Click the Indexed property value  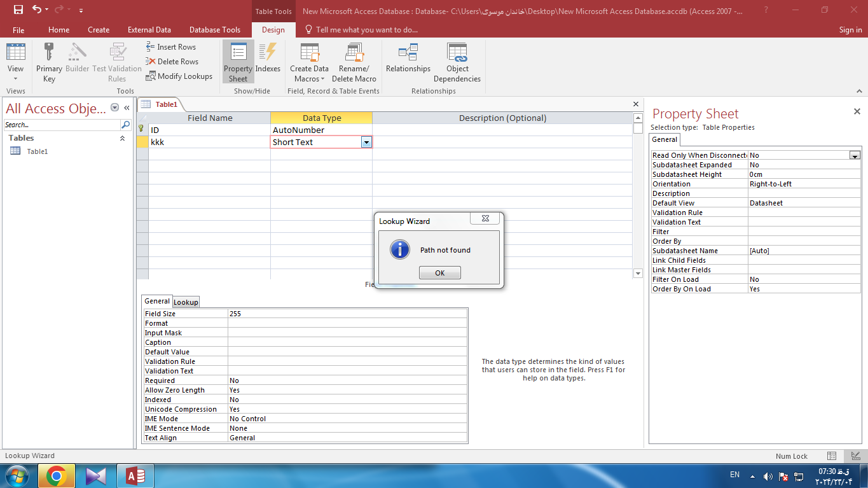(x=347, y=400)
